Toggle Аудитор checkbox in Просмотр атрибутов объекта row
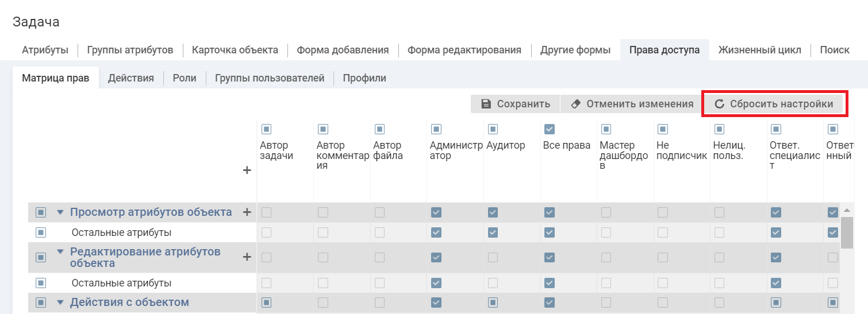 (x=493, y=212)
